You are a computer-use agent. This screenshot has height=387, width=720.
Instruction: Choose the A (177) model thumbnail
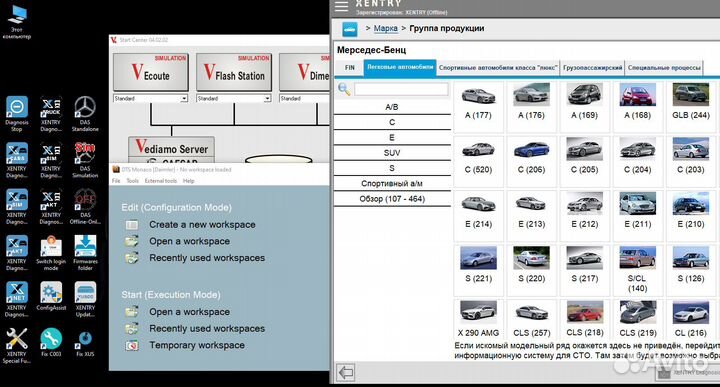pos(478,95)
